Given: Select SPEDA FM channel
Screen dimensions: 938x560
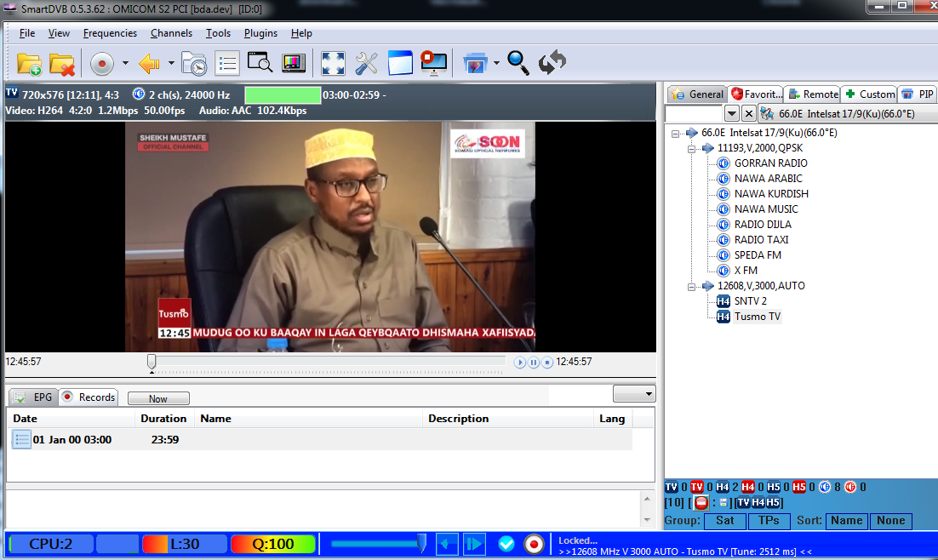Looking at the screenshot, I should pos(758,254).
